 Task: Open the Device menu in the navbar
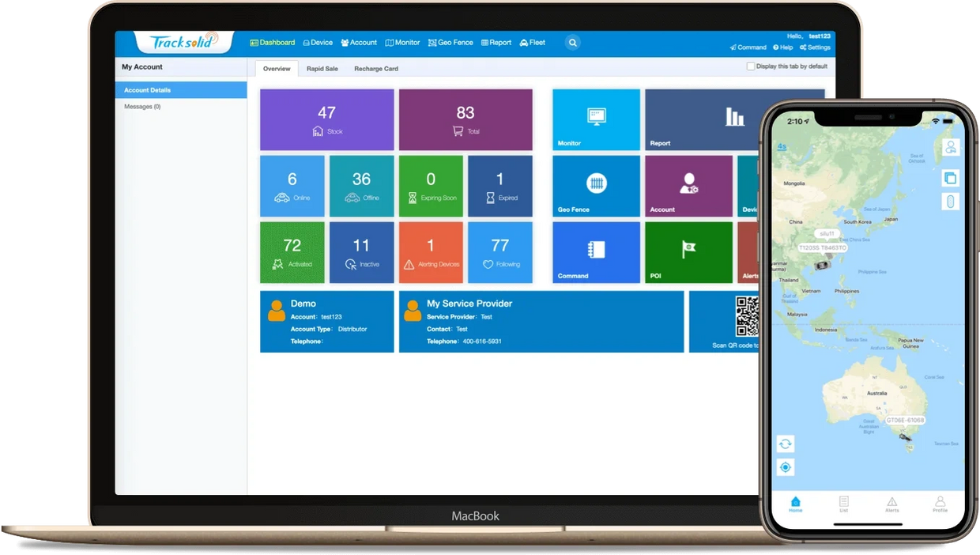[x=318, y=42]
